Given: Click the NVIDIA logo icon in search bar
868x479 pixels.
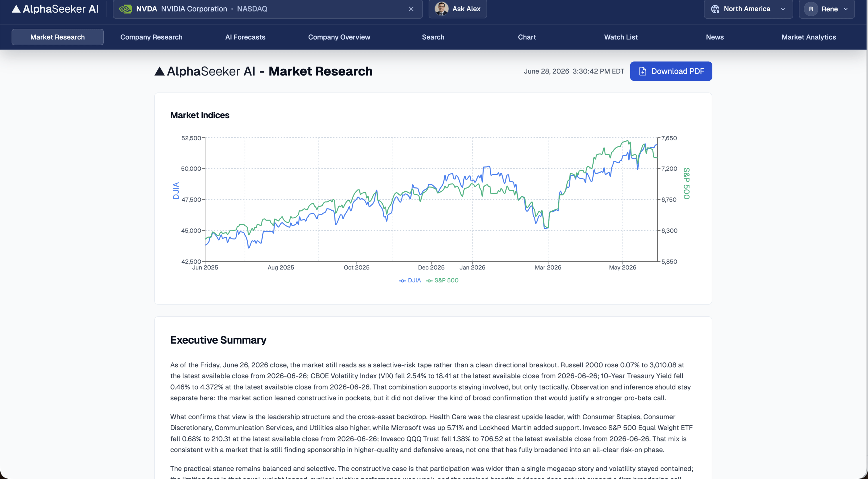Looking at the screenshot, I should pyautogui.click(x=125, y=9).
